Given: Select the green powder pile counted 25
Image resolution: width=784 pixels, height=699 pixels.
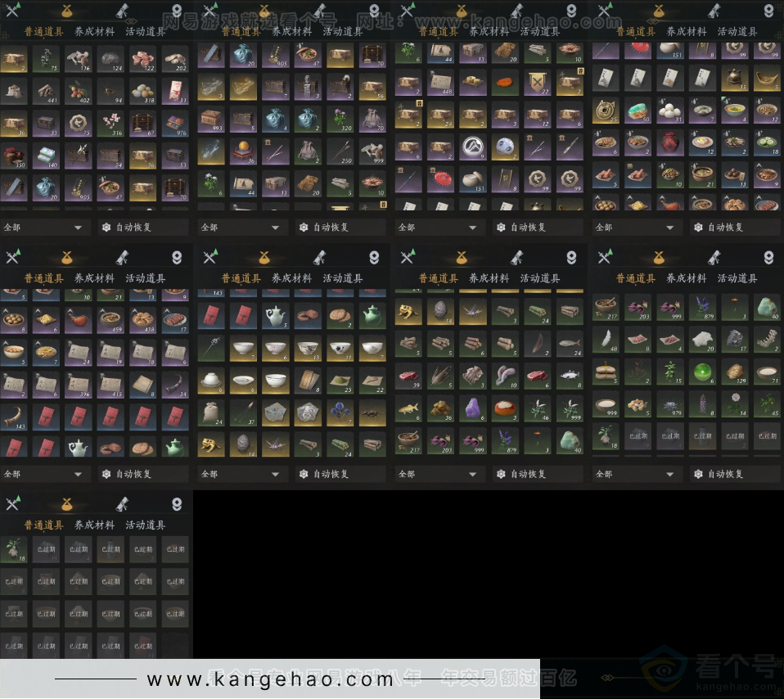Looking at the screenshot, I should (340, 381).
